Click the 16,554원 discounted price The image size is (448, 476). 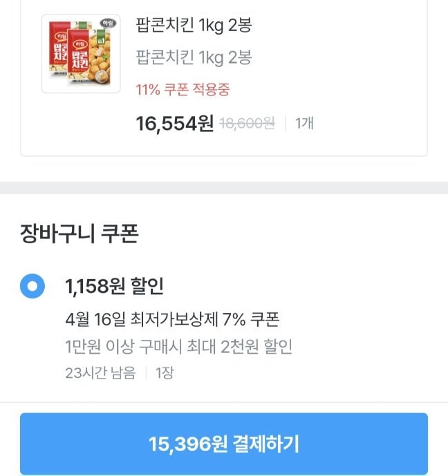175,124
